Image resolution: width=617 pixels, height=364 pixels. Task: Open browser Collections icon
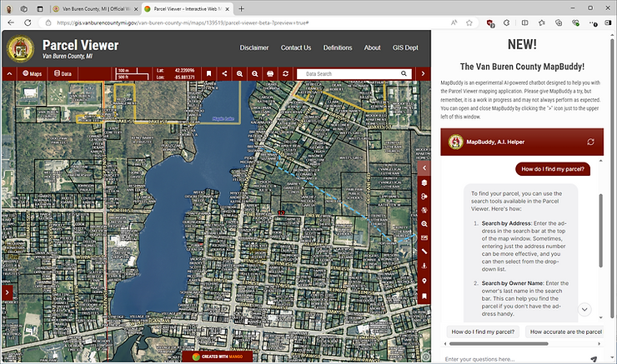click(x=559, y=22)
